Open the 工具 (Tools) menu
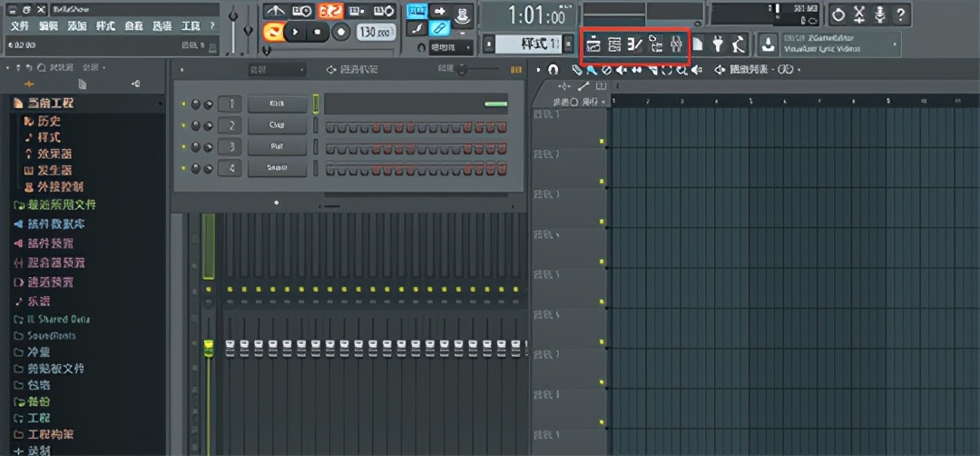Viewport: 980px width, 456px height. 190,26
